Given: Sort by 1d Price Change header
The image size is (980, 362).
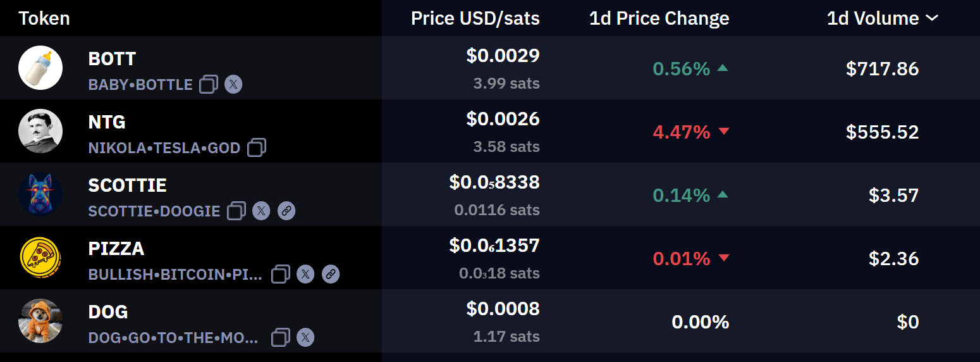Looking at the screenshot, I should coord(659,18).
